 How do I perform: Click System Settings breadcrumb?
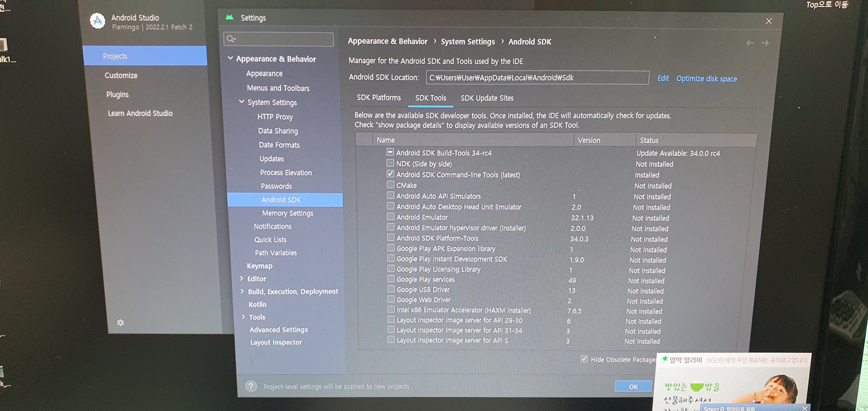pyautogui.click(x=468, y=42)
